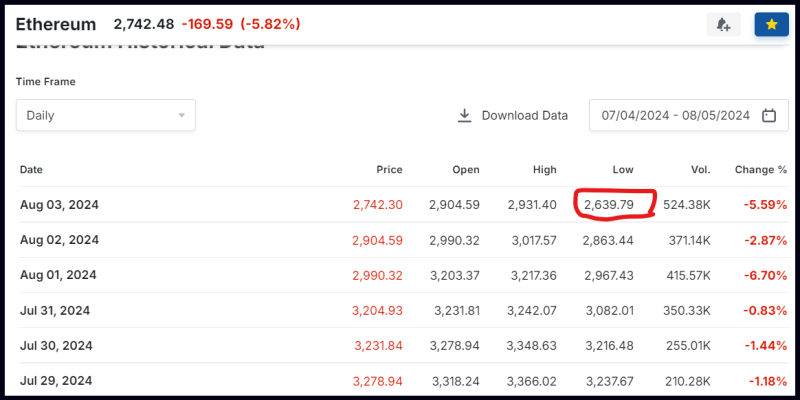
Task: Click the price 2,742.30 cell
Action: point(378,205)
